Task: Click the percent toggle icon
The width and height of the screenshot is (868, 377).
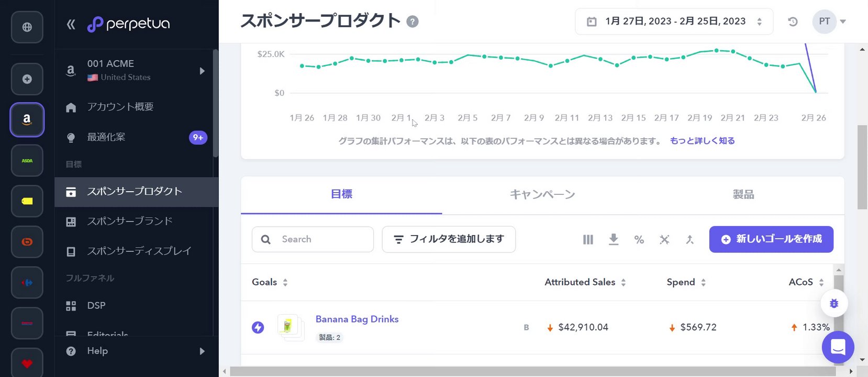Action: (x=639, y=239)
